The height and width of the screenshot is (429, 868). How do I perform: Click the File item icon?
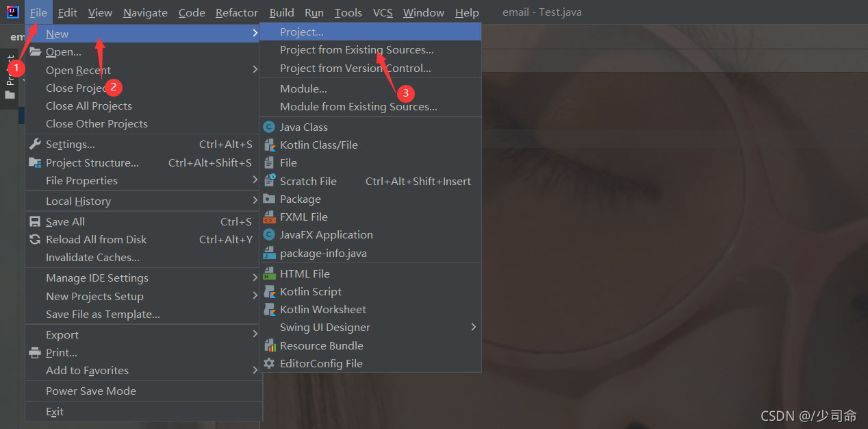click(x=269, y=162)
